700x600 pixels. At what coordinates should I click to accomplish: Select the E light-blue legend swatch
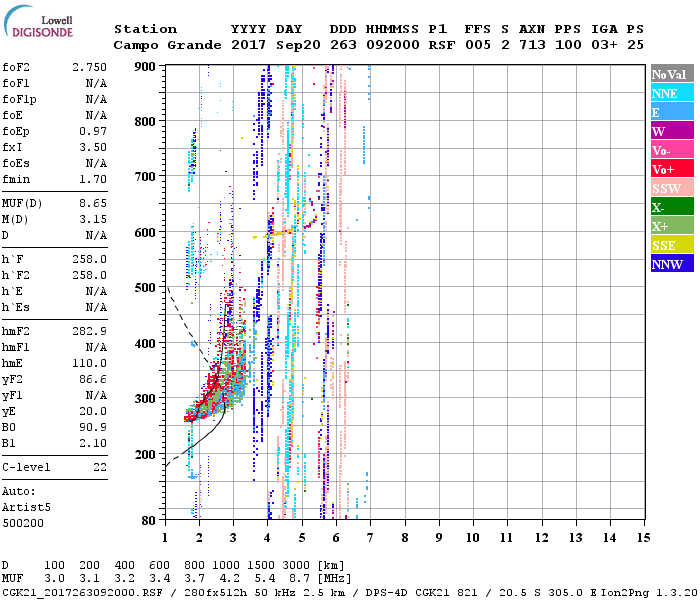click(x=672, y=112)
